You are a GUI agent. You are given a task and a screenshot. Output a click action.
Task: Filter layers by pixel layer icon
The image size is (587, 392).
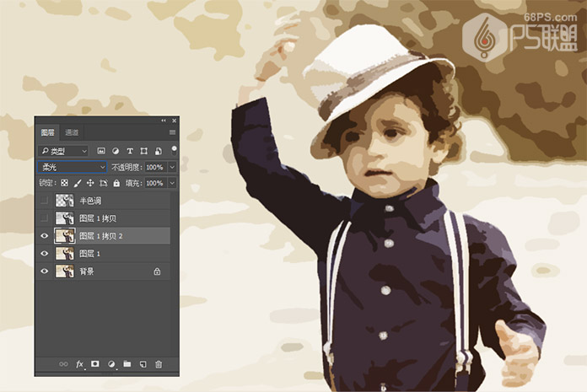click(x=101, y=151)
